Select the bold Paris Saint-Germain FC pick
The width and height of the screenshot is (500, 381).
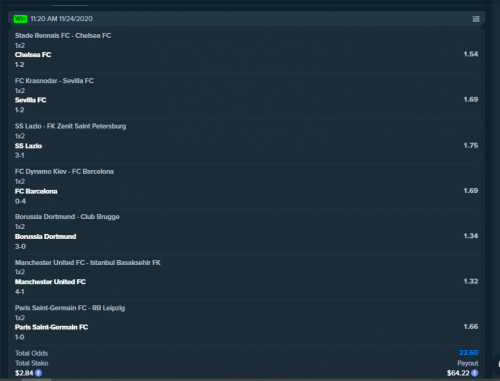click(x=52, y=327)
